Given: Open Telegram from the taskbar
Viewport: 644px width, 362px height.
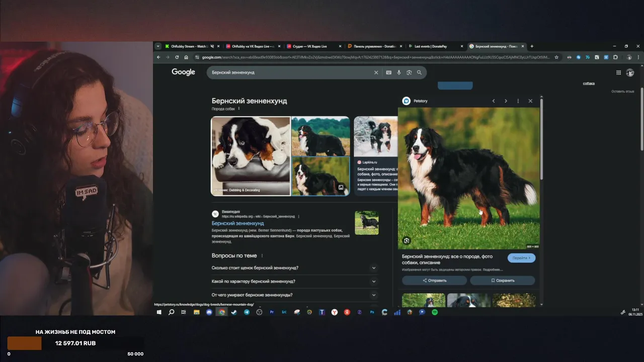Looking at the screenshot, I should (247, 312).
